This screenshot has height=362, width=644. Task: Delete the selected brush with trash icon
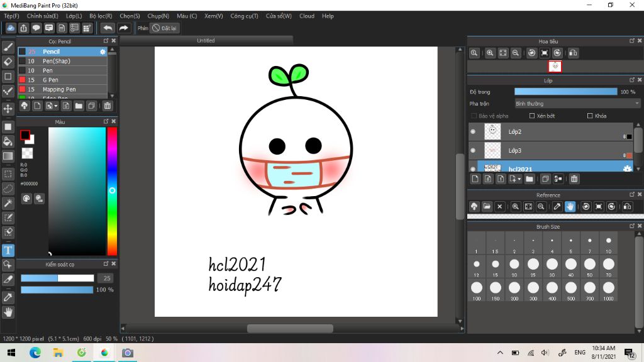coord(107,106)
